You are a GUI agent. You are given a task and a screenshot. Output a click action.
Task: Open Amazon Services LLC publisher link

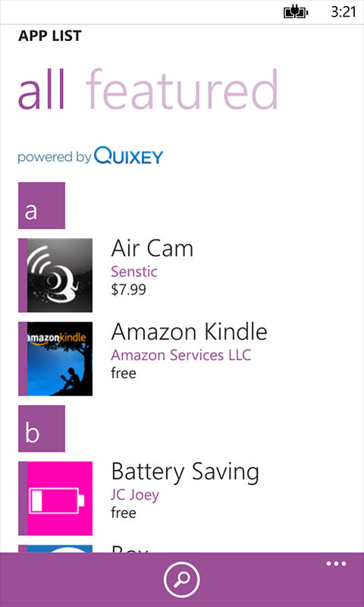click(181, 355)
